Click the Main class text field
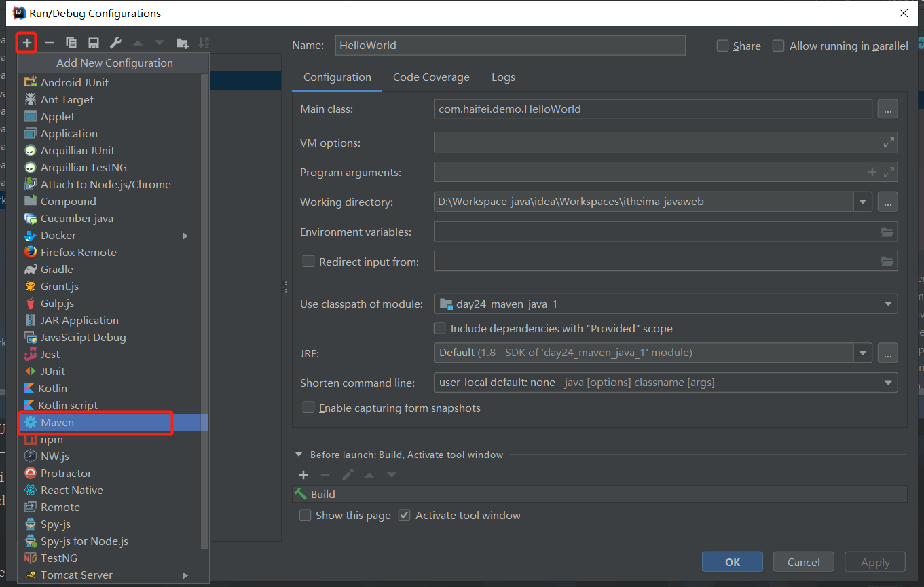924x587 pixels. (652, 109)
